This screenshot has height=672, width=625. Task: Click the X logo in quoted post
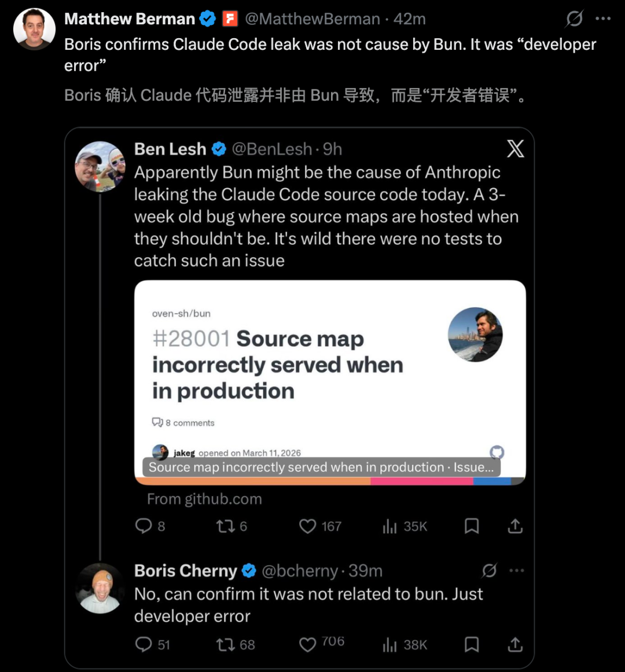(515, 149)
